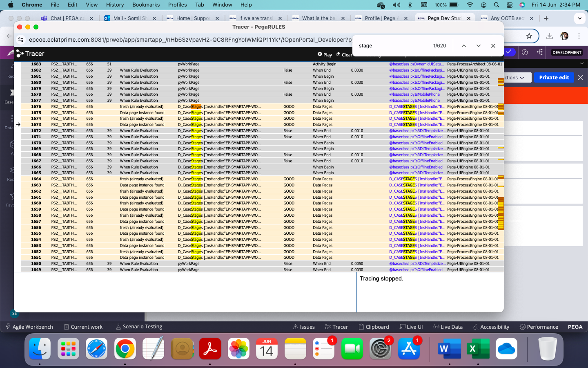
Task: Click the Play button in Tracer toolbar
Action: [325, 54]
